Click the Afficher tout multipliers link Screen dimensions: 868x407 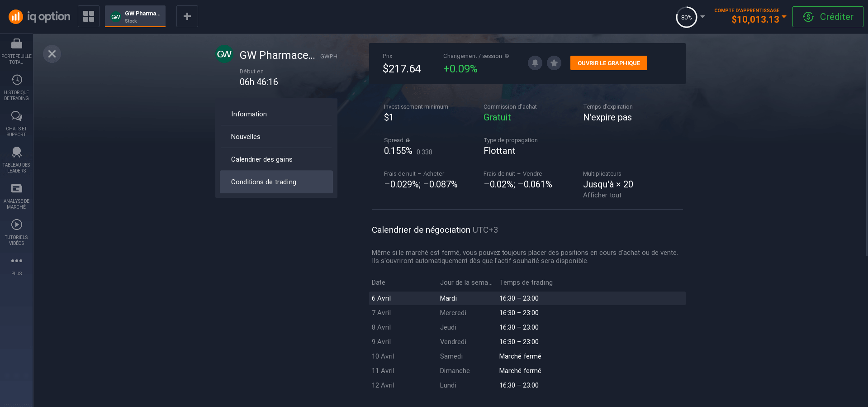(x=602, y=195)
